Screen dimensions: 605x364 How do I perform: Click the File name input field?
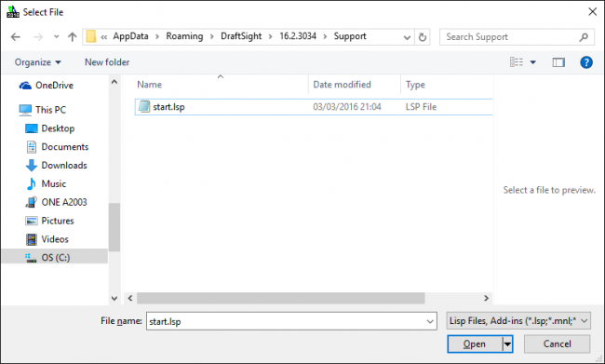pyautogui.click(x=291, y=321)
